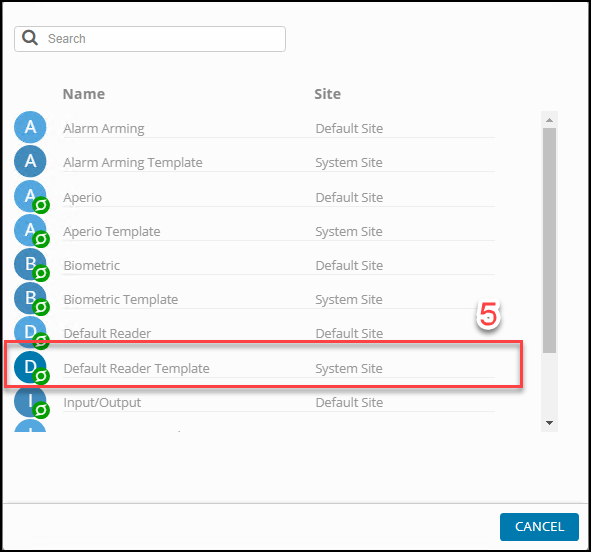Screen dimensions: 591x552
Task: Click the scrollbar down arrow
Action: tap(549, 423)
